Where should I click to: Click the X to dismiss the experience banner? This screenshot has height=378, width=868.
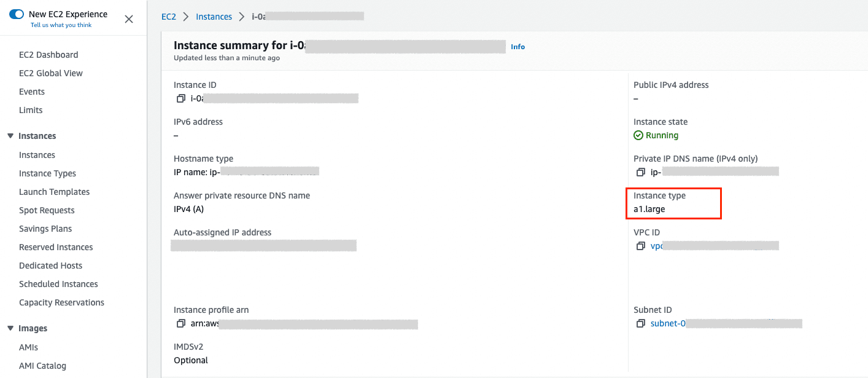coord(128,19)
